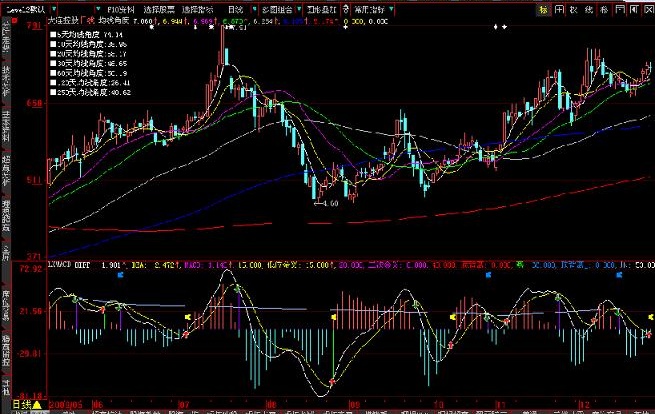Viewport: 655px width, 414px height.
Task: Click the -29.81 MACD axis label
Action: tap(29, 353)
